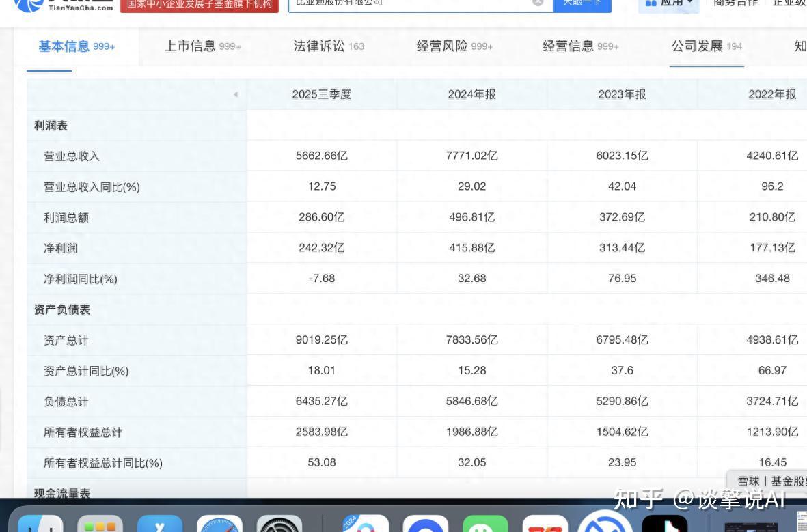
Task: Open the 商务合作 link
Action: 735,3
